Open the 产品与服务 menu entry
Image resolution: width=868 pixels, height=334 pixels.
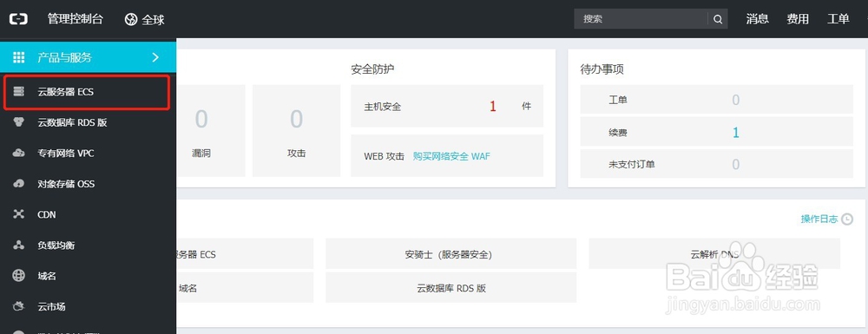[x=88, y=57]
